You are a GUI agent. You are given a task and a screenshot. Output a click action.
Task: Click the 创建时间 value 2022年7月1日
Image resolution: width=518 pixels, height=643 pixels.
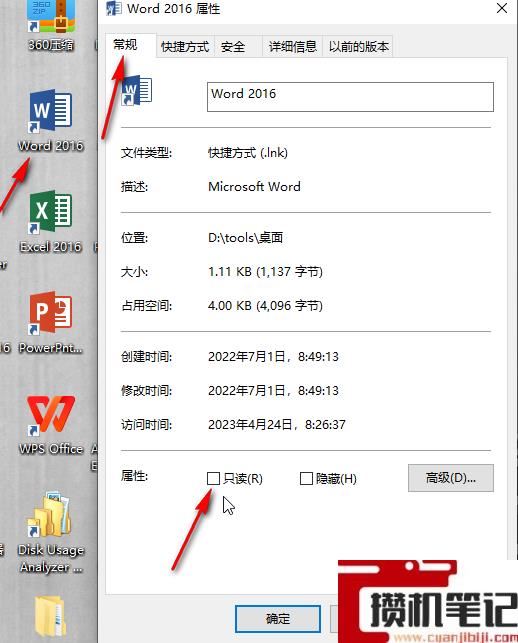point(273,356)
